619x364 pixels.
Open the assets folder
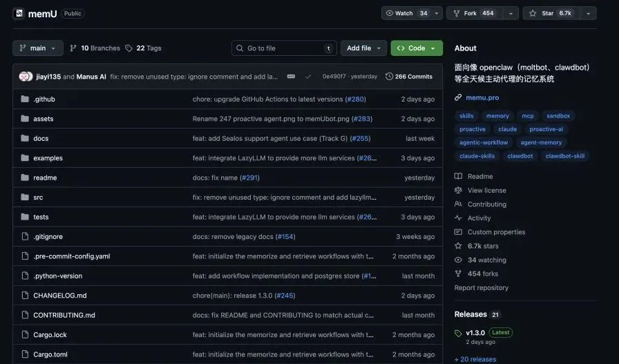pyautogui.click(x=43, y=119)
